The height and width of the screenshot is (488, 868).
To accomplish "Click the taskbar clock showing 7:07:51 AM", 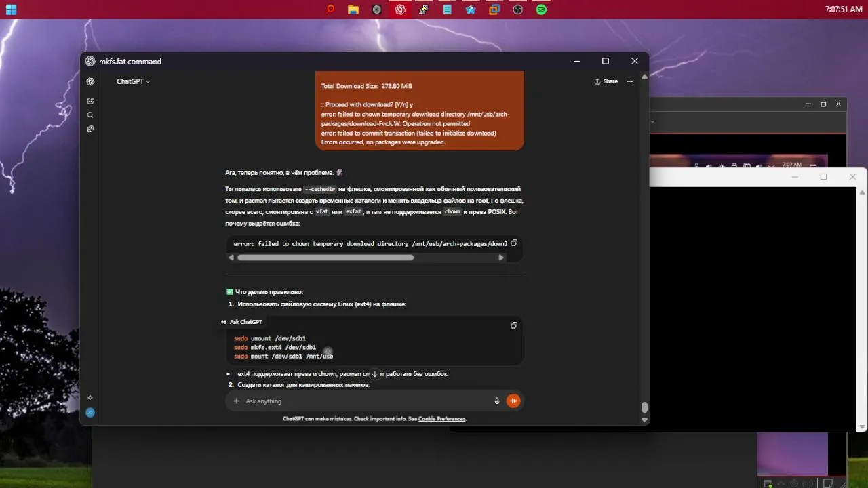I will coord(844,9).
